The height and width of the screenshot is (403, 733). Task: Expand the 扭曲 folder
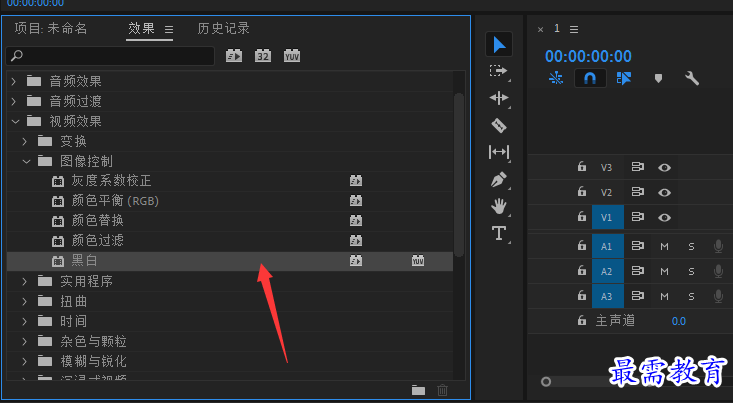tap(25, 302)
